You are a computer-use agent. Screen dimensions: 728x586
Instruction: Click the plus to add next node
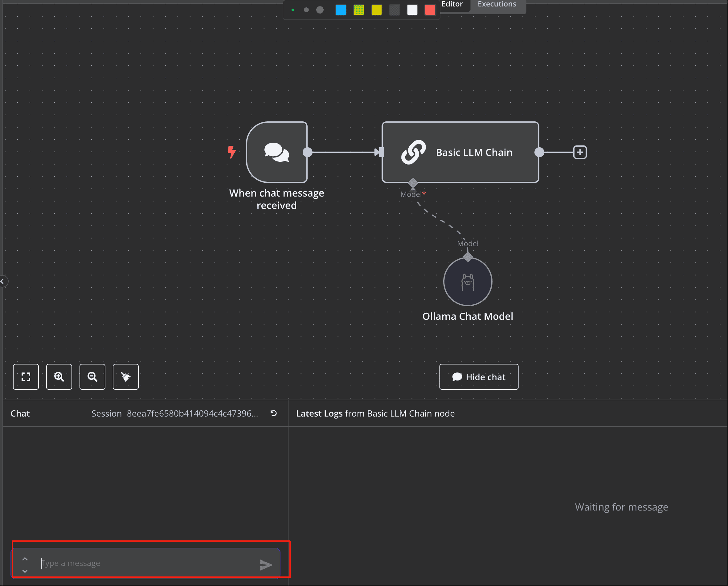pyautogui.click(x=580, y=152)
